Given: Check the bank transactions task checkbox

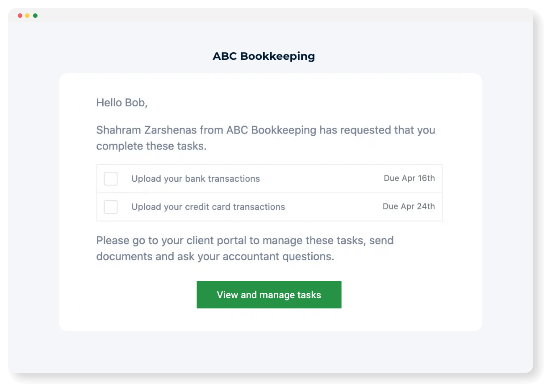Looking at the screenshot, I should coord(111,179).
